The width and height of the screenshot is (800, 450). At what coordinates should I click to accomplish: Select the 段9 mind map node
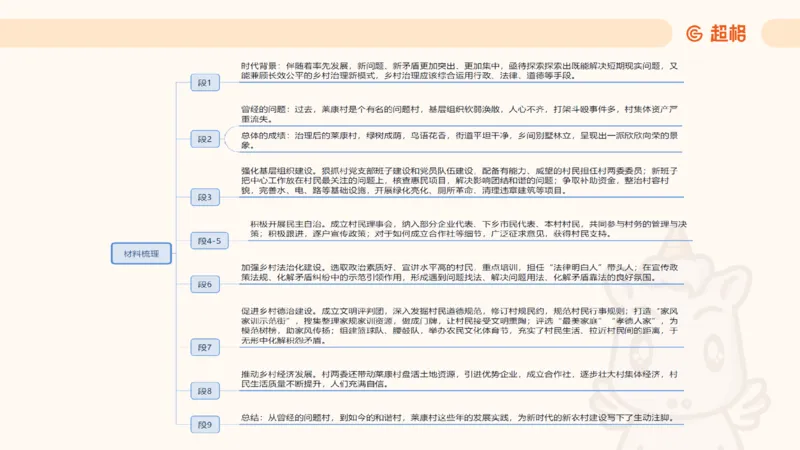click(x=205, y=424)
